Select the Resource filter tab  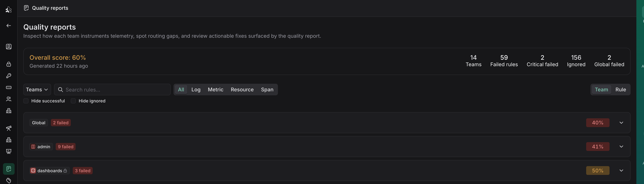tap(242, 90)
